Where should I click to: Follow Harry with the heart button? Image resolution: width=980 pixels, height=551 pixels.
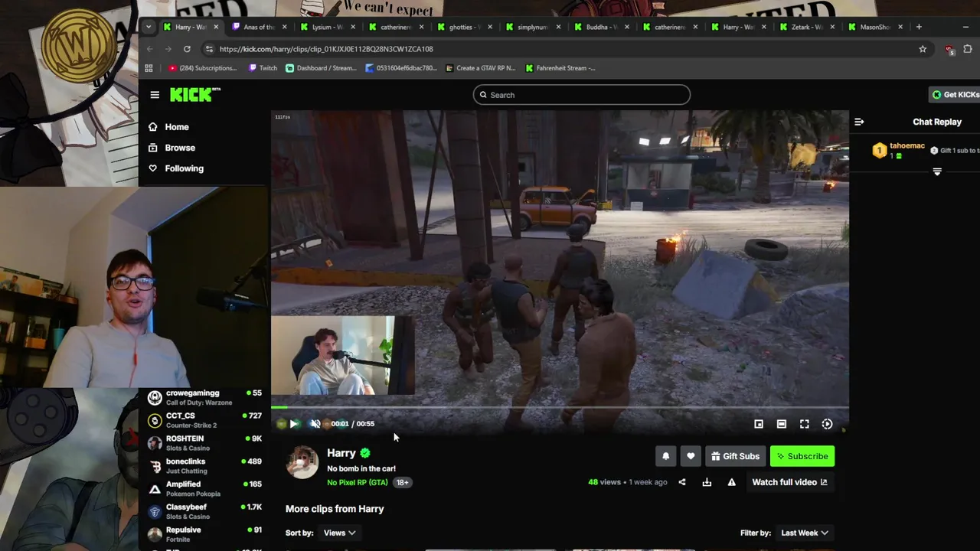tap(691, 456)
